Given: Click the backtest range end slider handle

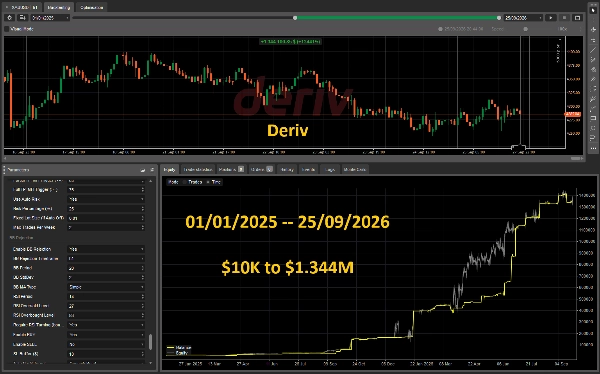Looking at the screenshot, I should 499,18.
